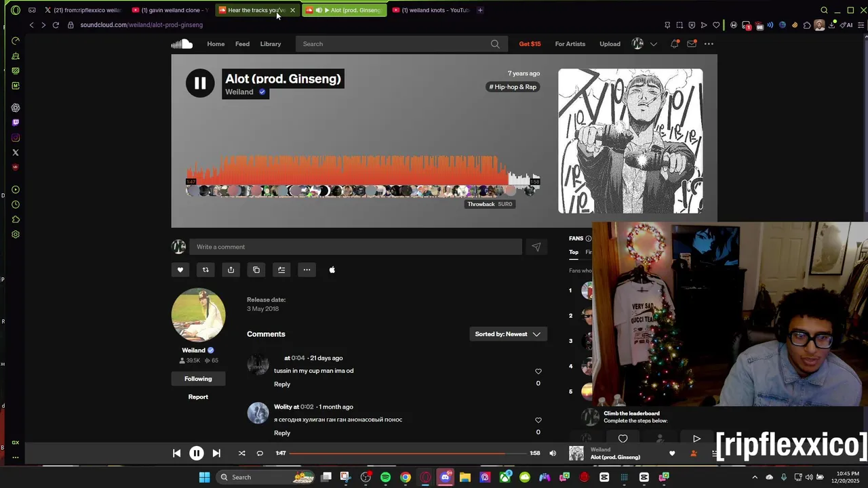Open the Feed tab

[x=242, y=44]
